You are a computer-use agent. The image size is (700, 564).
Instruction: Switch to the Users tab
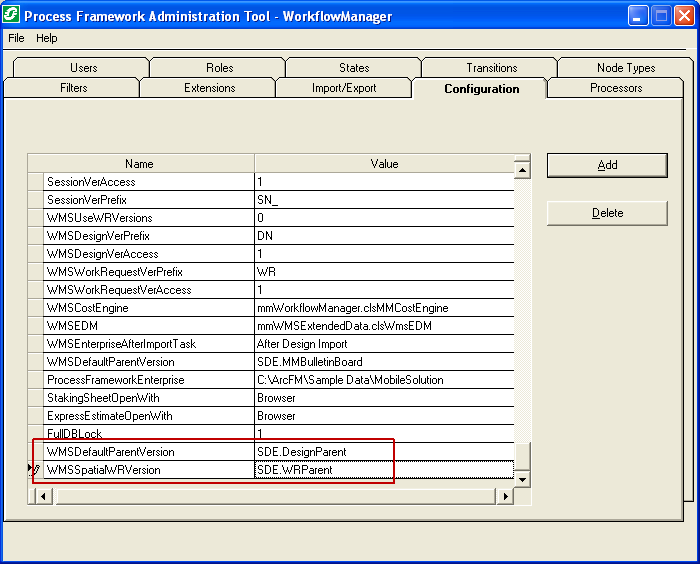pyautogui.click(x=84, y=68)
